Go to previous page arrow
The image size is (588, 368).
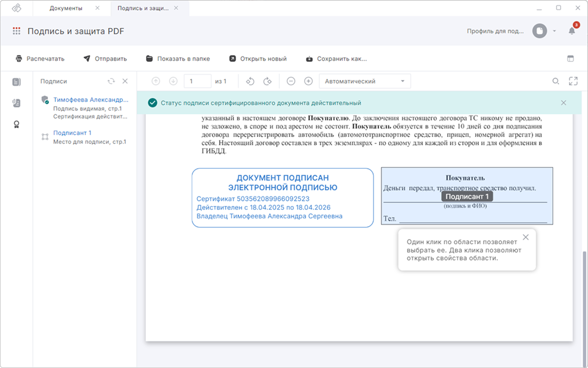pyautogui.click(x=156, y=81)
